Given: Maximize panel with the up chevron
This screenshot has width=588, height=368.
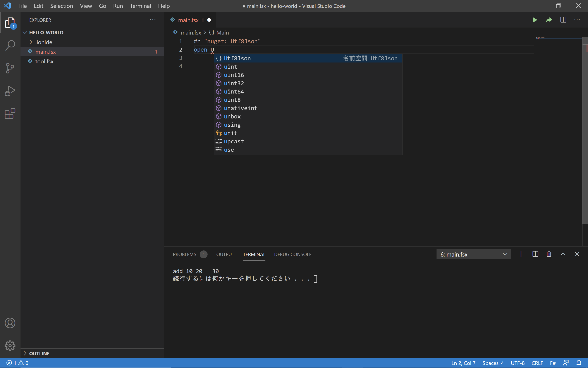Looking at the screenshot, I should (x=563, y=254).
